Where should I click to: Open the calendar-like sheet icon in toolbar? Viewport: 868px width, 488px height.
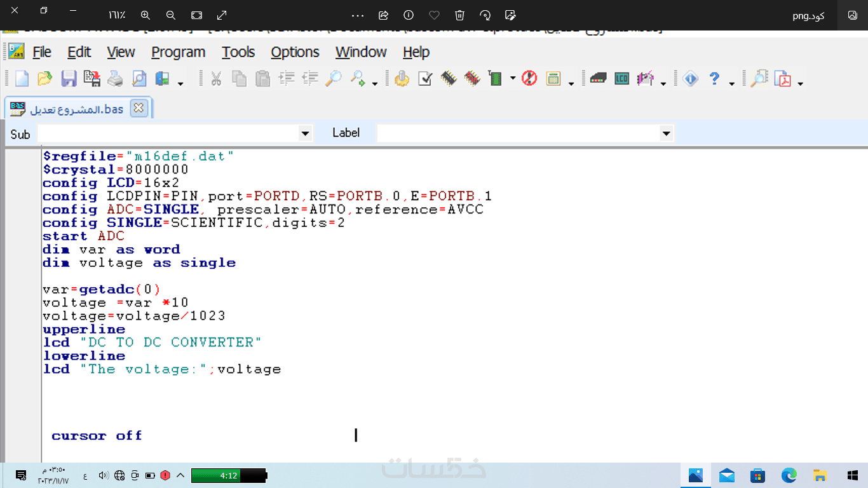pyautogui.click(x=553, y=79)
